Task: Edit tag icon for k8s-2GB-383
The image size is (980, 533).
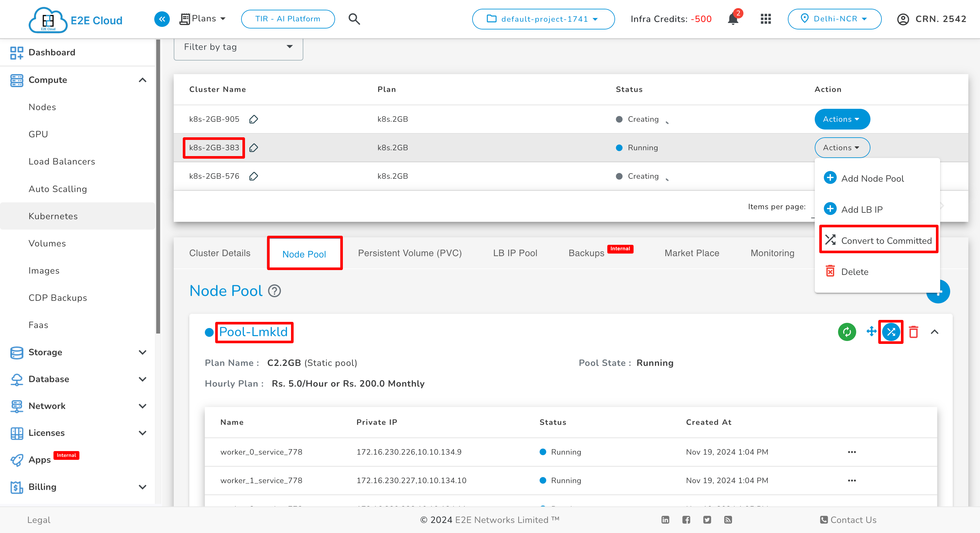Action: tap(254, 148)
